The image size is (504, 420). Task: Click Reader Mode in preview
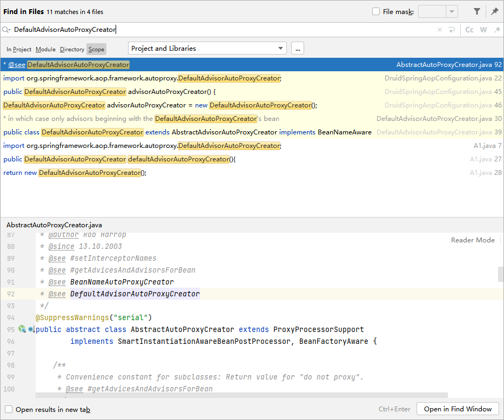tap(473, 240)
